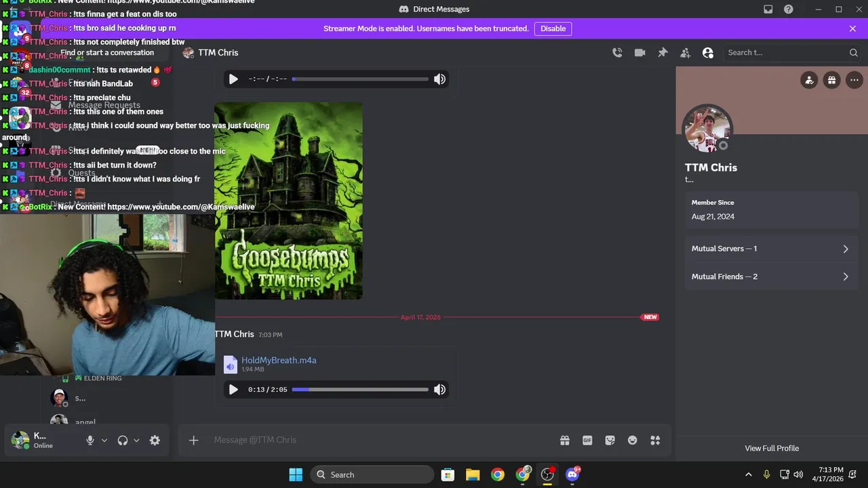The image size is (868, 488).
Task: Open the system tray volume control
Action: (798, 474)
